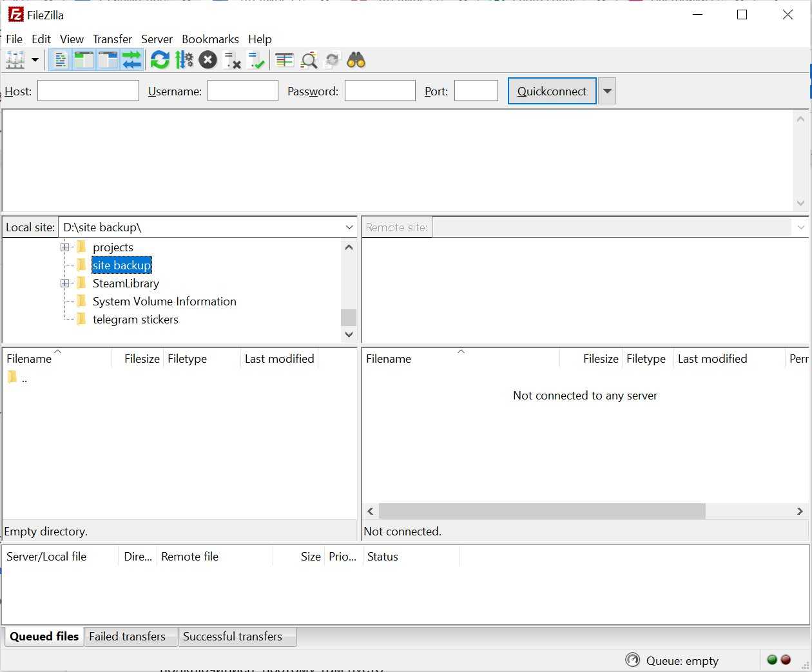812x672 pixels.
Task: Toggle processing of transfer queue
Action: pyautogui.click(x=184, y=60)
